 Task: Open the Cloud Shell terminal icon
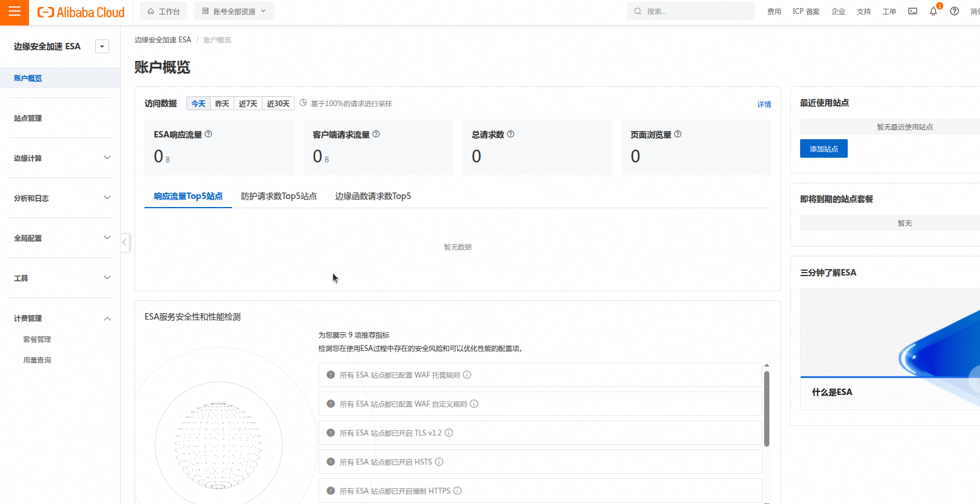pyautogui.click(x=913, y=12)
